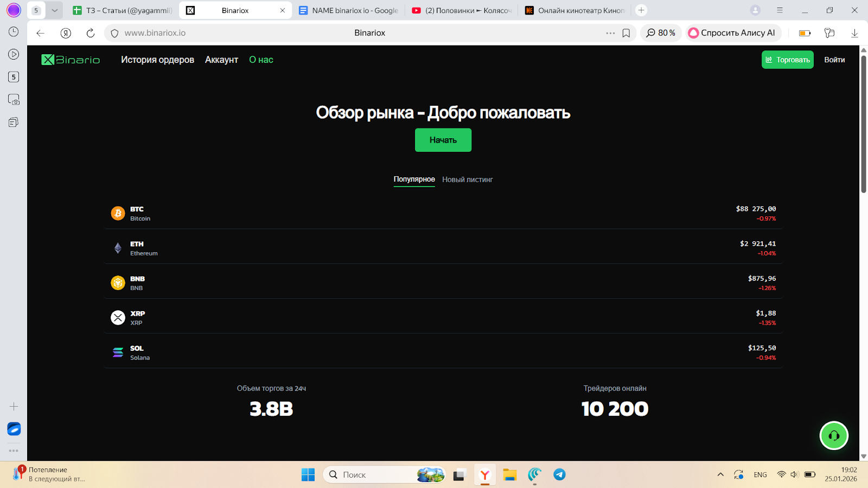Image resolution: width=868 pixels, height=488 pixels.
Task: Click the Yandex Browser taskbar icon
Action: pos(485,474)
